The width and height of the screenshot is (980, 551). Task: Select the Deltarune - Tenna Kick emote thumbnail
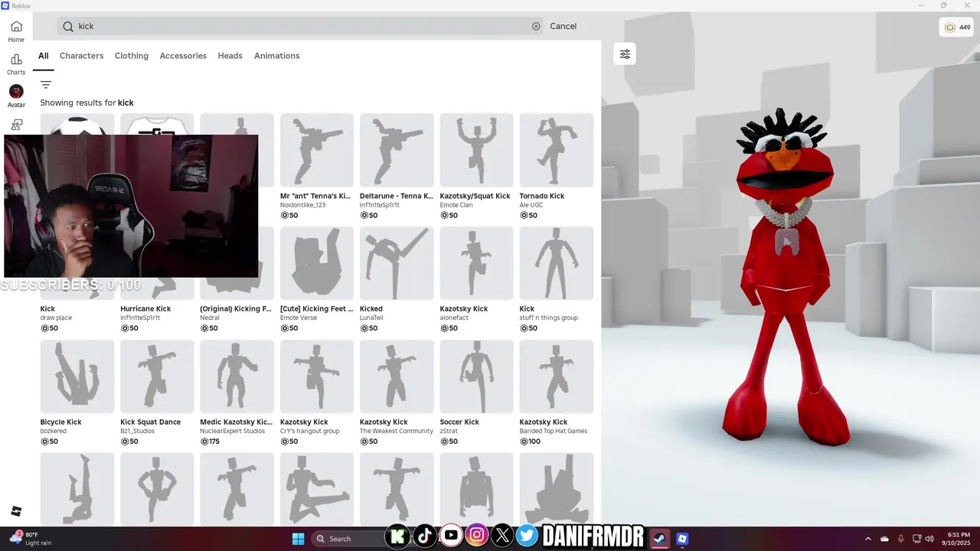pyautogui.click(x=397, y=150)
